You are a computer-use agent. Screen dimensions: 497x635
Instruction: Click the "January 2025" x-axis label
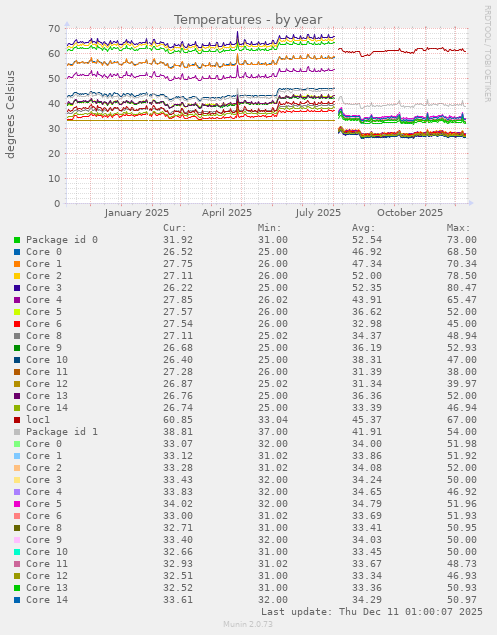[x=137, y=213]
